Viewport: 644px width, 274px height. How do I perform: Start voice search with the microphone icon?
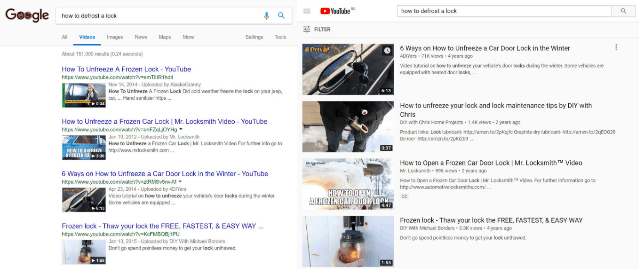267,16
